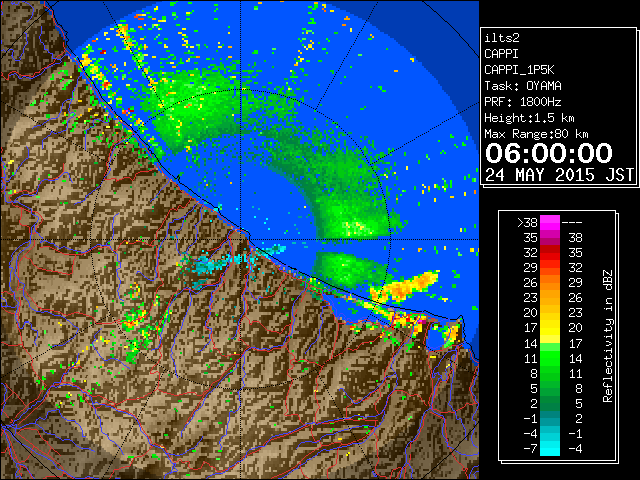640x480 pixels.
Task: Click the '-7' label at the legend bottom
Action: coord(531,449)
